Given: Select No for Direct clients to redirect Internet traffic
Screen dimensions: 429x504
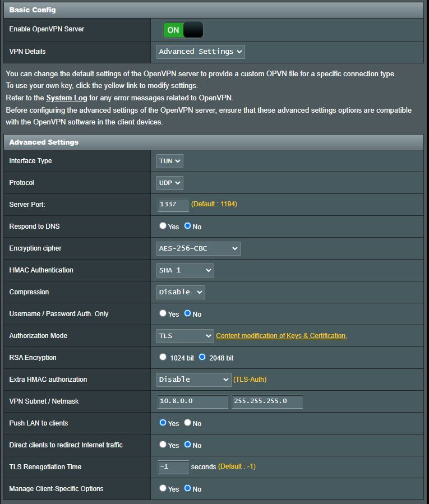Looking at the screenshot, I should [187, 445].
